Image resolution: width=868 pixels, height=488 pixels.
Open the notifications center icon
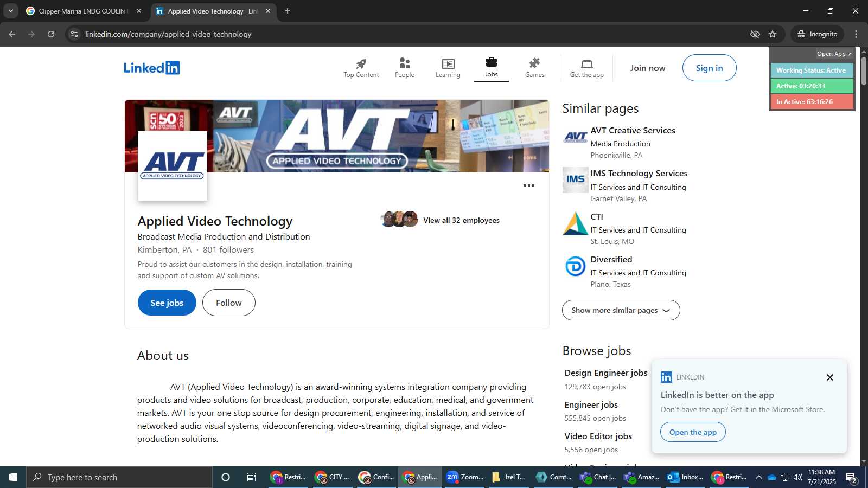(x=851, y=478)
